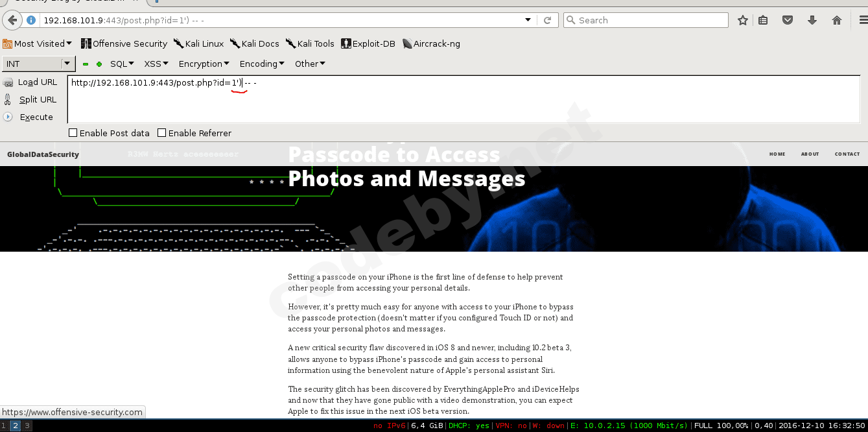Open the Encoding dropdown menu
868x432 pixels.
(262, 64)
